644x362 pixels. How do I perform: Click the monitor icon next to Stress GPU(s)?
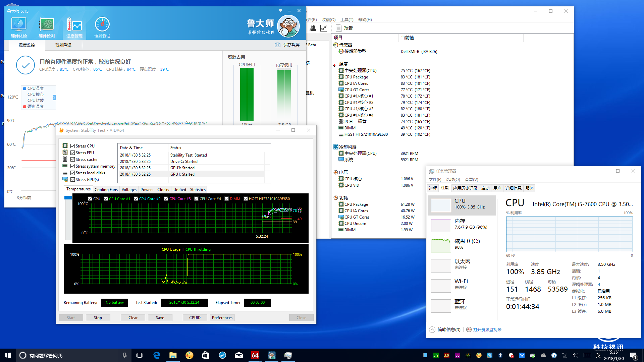(65, 179)
